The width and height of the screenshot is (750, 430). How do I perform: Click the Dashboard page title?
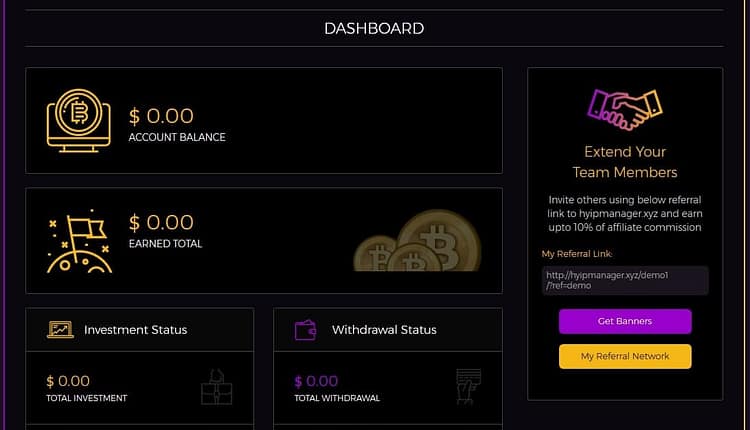pos(374,28)
